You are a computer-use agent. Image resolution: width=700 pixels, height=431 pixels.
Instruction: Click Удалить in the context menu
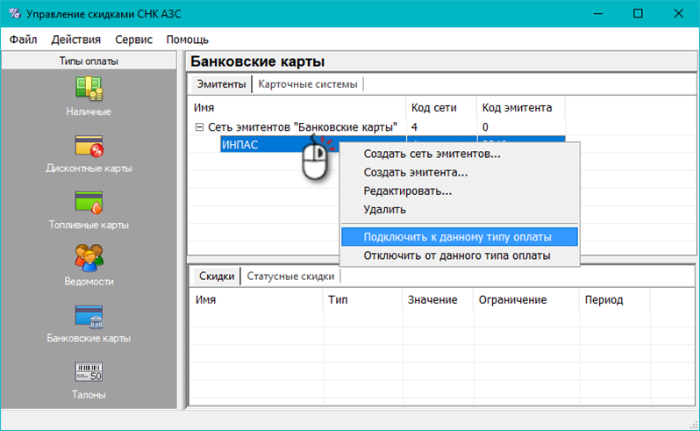384,209
